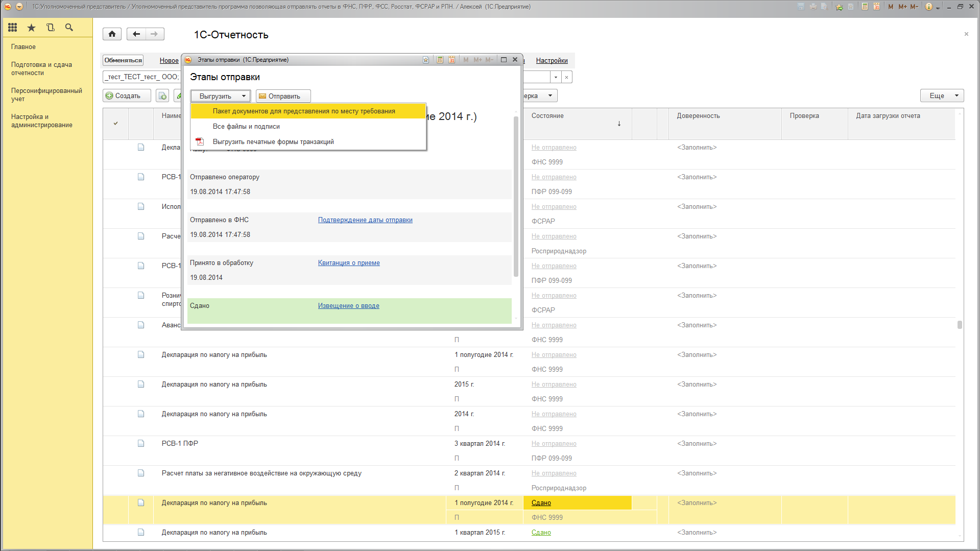Click the main list vertical scrollbar thumb

(x=960, y=325)
